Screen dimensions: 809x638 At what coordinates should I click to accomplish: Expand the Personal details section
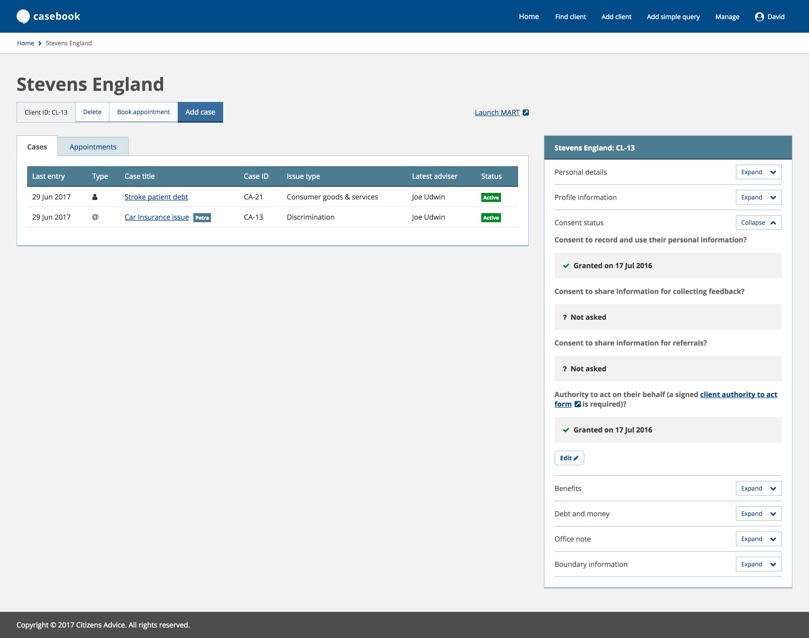point(758,172)
